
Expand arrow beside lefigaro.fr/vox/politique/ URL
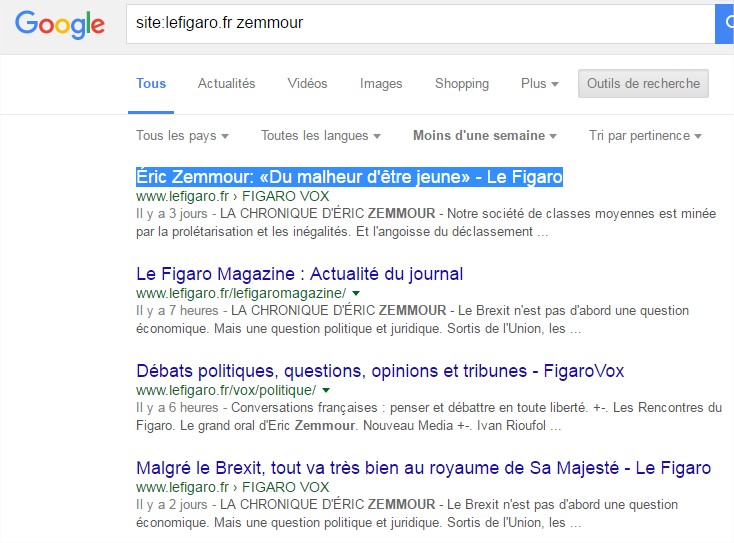326,390
